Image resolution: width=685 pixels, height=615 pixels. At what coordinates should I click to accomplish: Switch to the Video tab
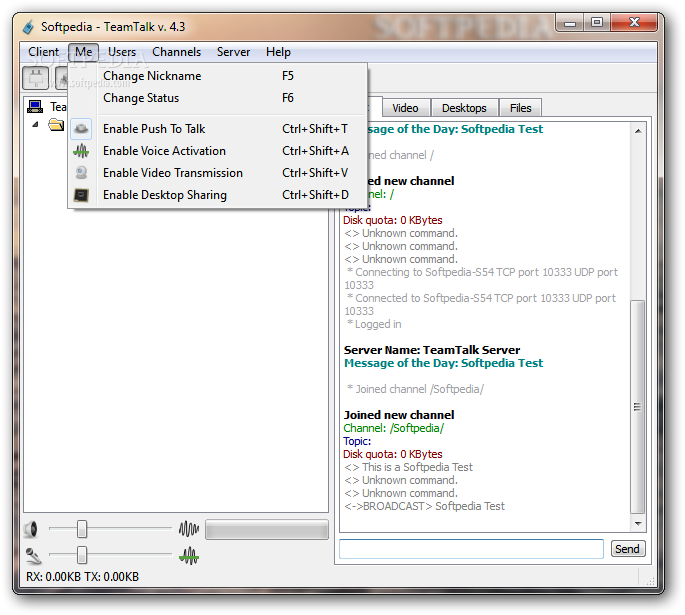405,108
